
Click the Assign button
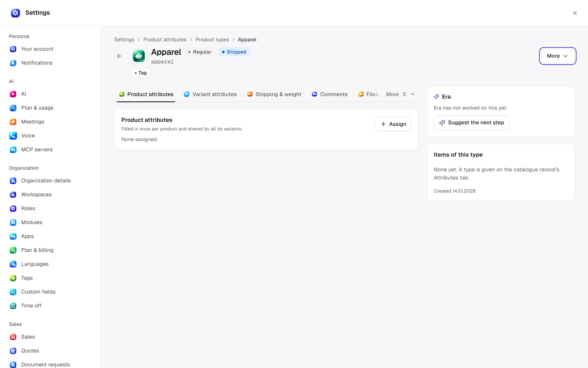click(x=393, y=124)
